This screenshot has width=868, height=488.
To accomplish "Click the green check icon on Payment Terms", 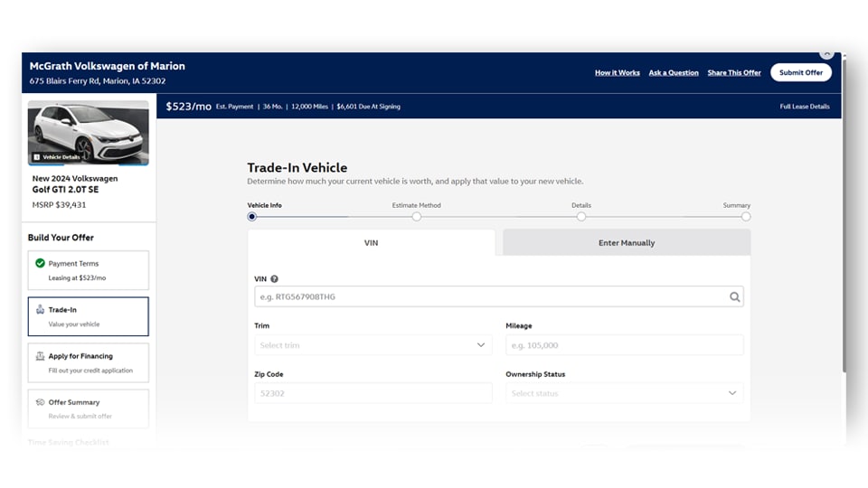I will pos(40,263).
